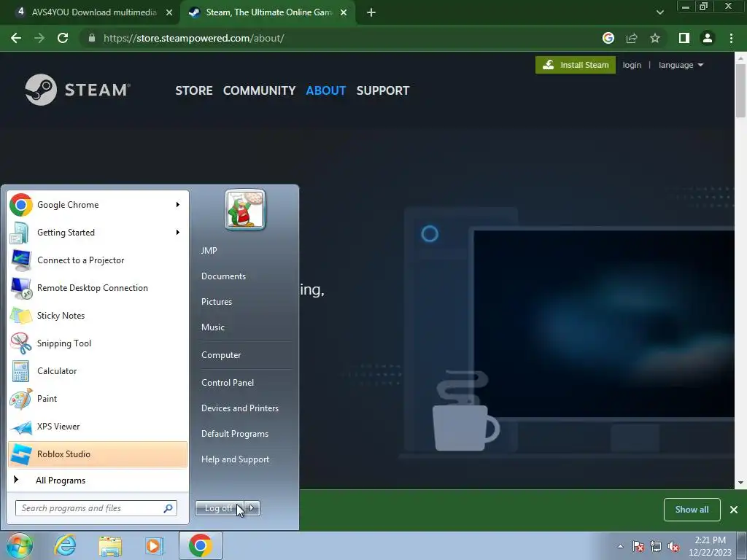Launch Remote Desktop Connection

[98, 287]
